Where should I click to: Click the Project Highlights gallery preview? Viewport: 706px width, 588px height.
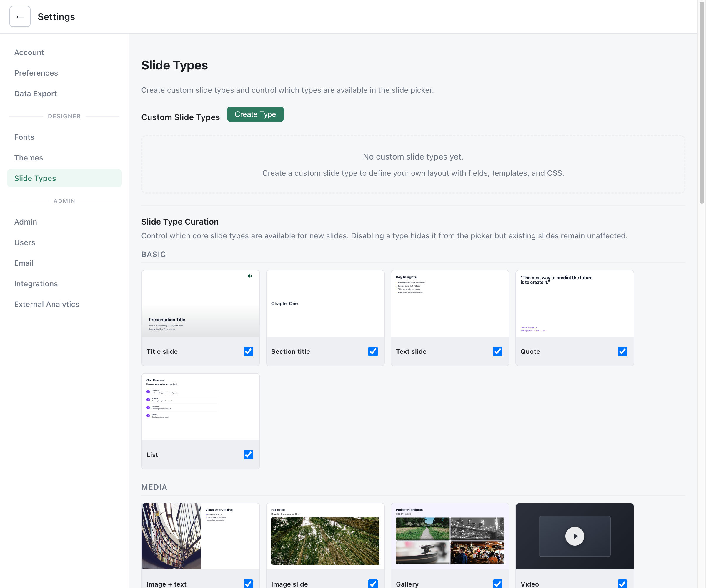tap(450, 536)
